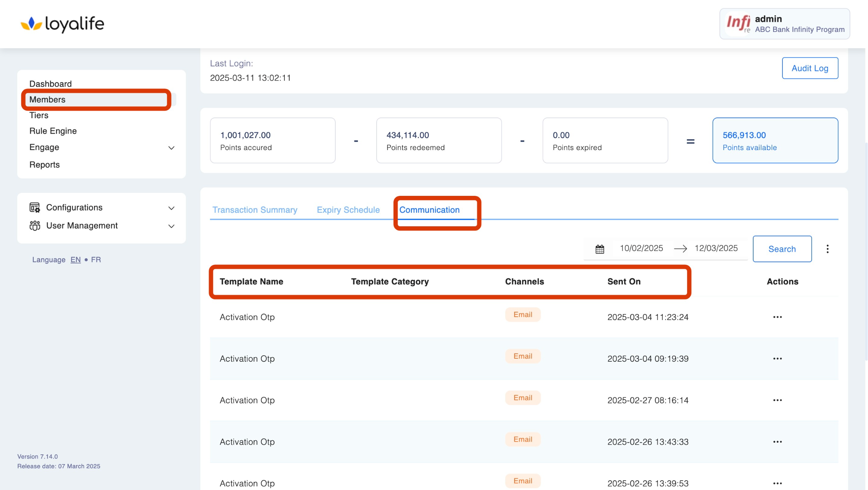
Task: Expand the Configurations section chevron
Action: click(171, 208)
